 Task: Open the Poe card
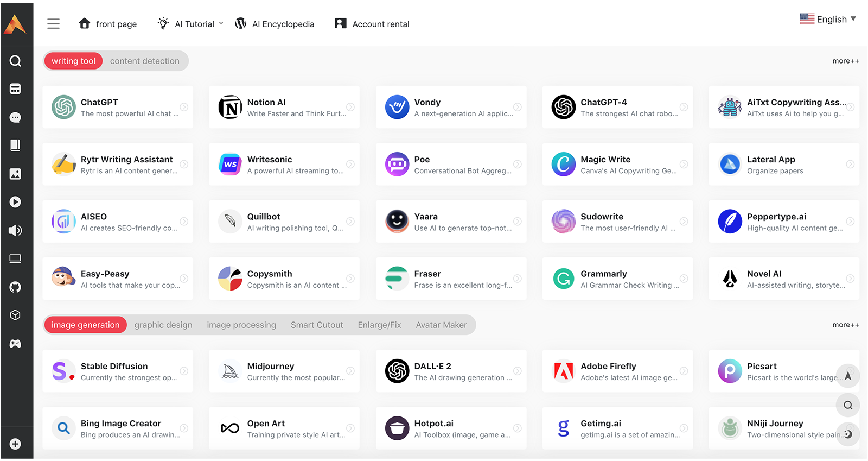click(451, 164)
